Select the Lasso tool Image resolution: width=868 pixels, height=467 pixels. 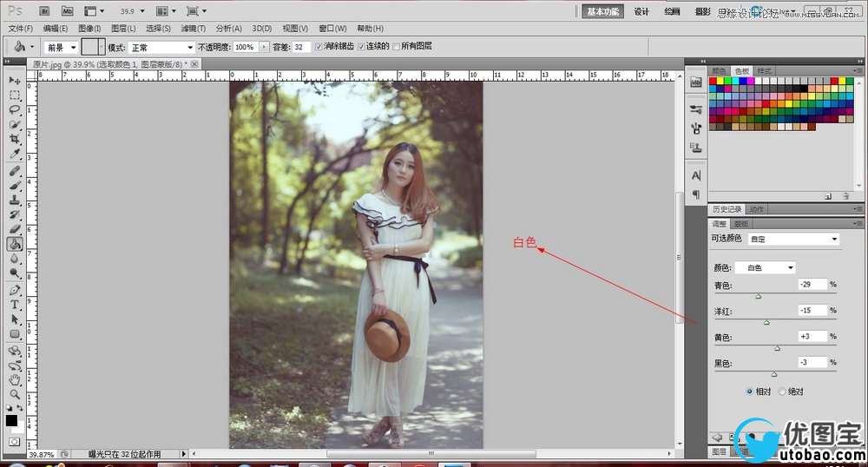tap(15, 109)
